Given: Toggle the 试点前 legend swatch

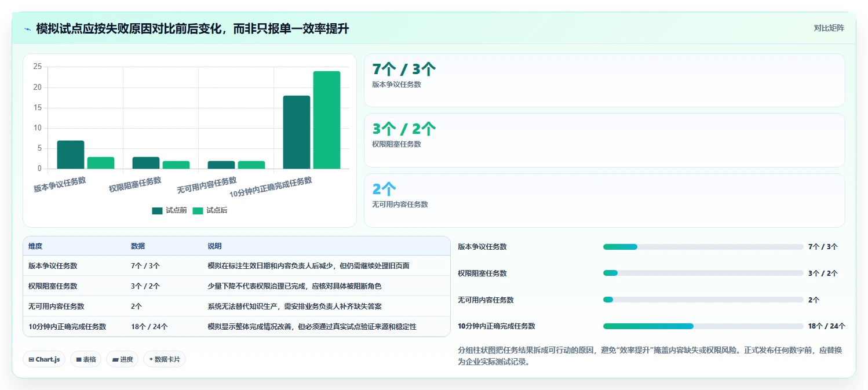Looking at the screenshot, I should pos(157,210).
